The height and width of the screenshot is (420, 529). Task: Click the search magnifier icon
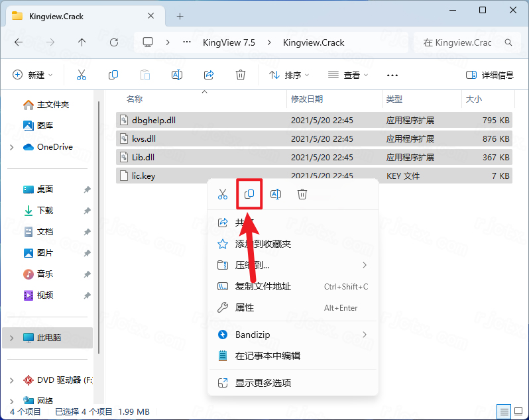pyautogui.click(x=508, y=42)
